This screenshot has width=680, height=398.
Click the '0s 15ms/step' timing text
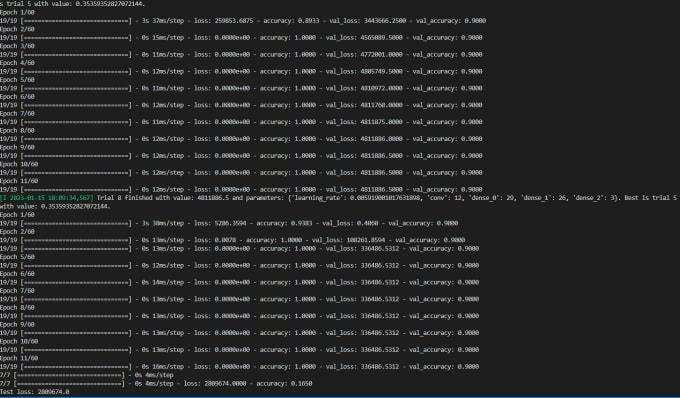click(x=163, y=38)
